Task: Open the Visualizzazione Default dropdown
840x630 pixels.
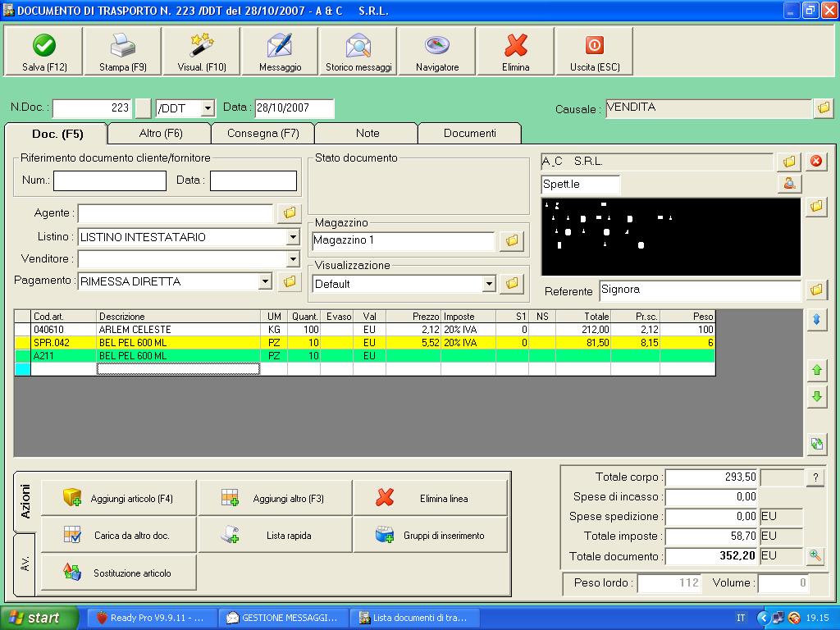Action: point(489,284)
